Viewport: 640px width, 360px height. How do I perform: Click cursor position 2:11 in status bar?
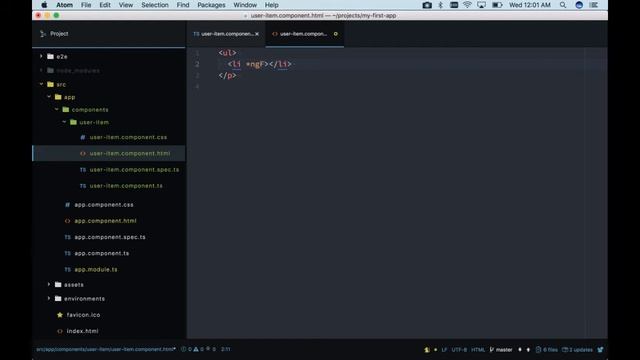coord(226,349)
